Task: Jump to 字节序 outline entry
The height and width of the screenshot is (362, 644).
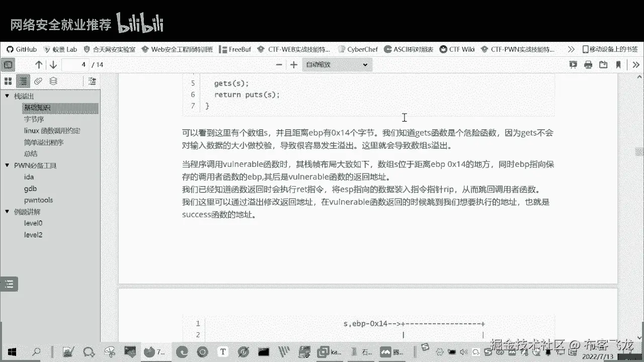Action: coord(34,119)
